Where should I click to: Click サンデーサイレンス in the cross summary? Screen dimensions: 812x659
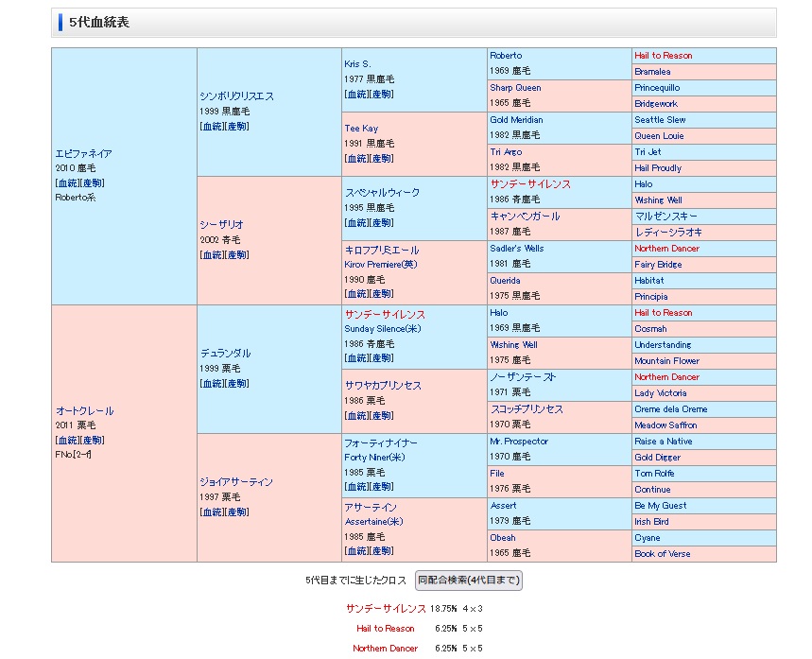(386, 609)
